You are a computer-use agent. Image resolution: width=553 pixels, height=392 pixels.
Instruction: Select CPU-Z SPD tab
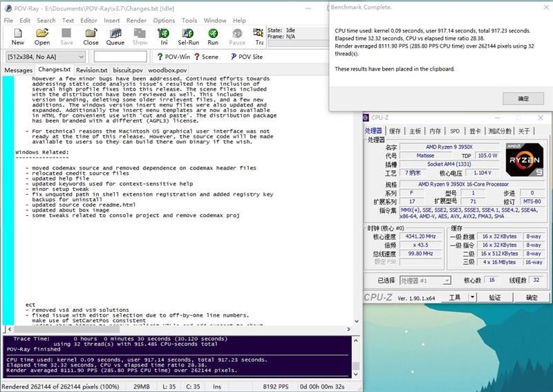click(455, 131)
